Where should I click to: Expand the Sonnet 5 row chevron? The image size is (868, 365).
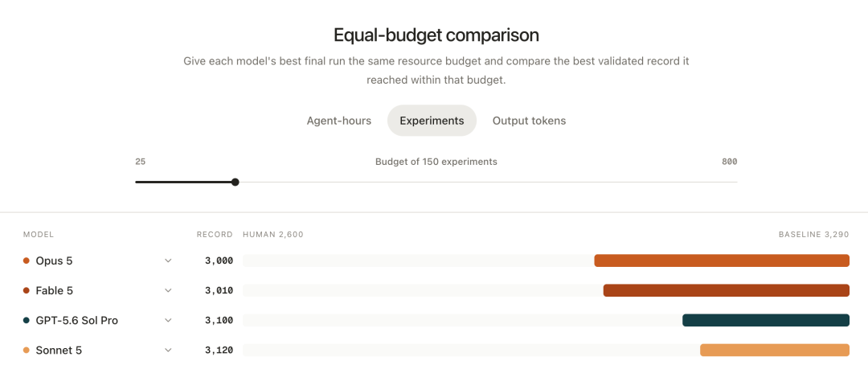tap(168, 351)
